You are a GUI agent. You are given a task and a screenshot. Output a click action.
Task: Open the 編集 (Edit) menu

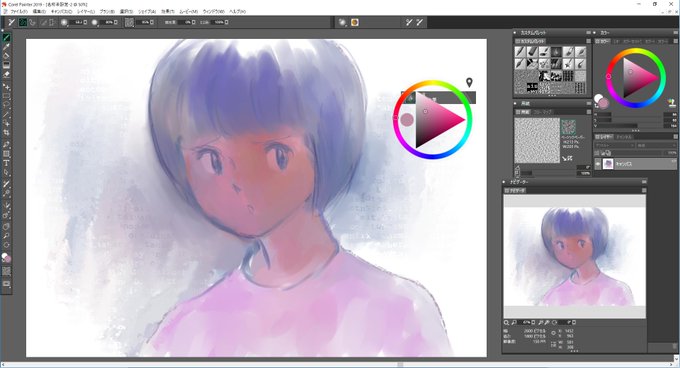pos(39,12)
